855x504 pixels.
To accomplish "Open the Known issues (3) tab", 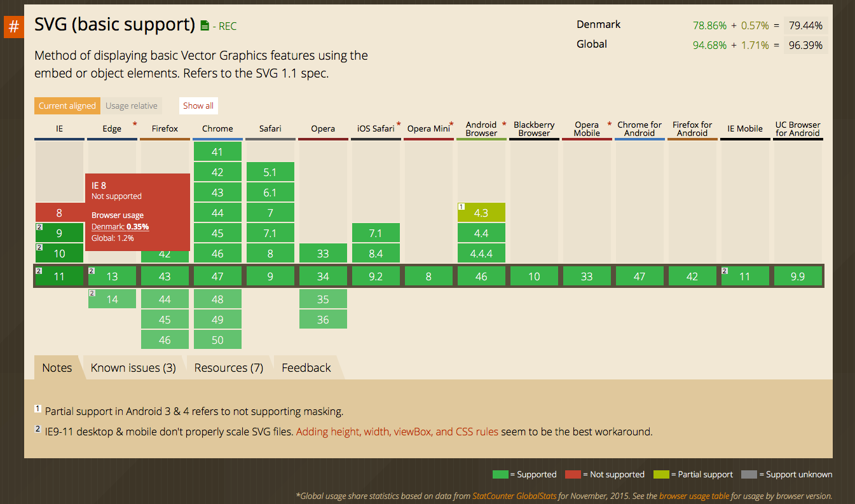I will [x=133, y=367].
